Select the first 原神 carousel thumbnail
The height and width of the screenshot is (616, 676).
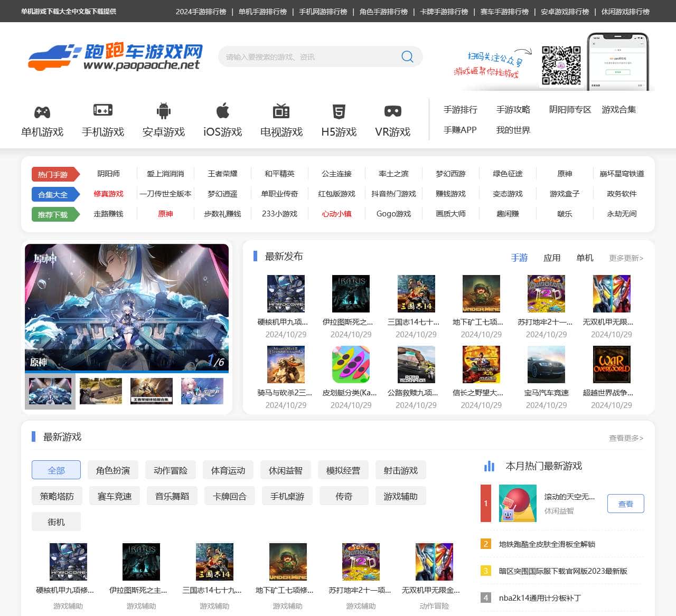[x=50, y=391]
